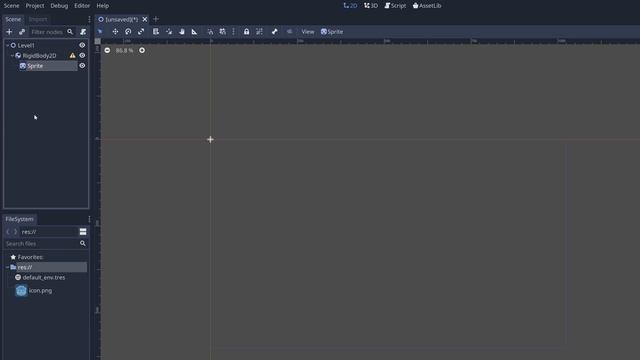640x360 pixels.
Task: Click the faded override camera icon
Action: pyautogui.click(x=289, y=31)
